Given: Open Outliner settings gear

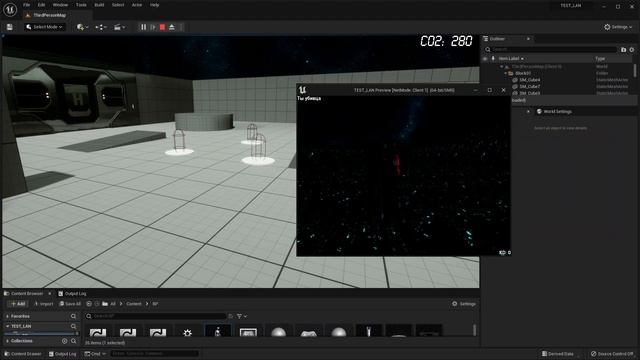Looking at the screenshot, I should click(x=631, y=49).
